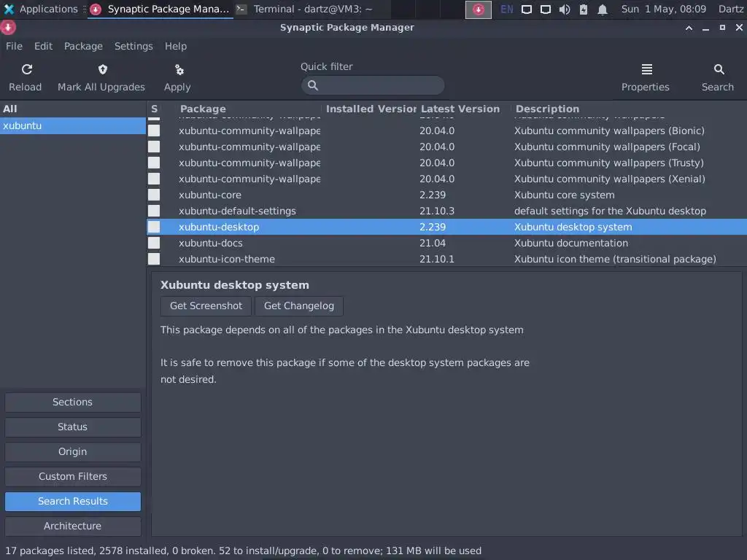Select the xubuntu-core package row name

pos(209,195)
